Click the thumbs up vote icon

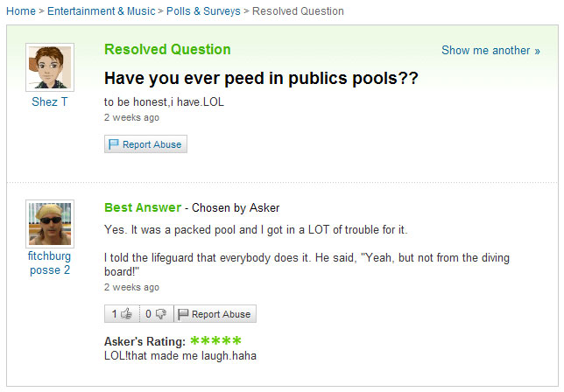(126, 314)
